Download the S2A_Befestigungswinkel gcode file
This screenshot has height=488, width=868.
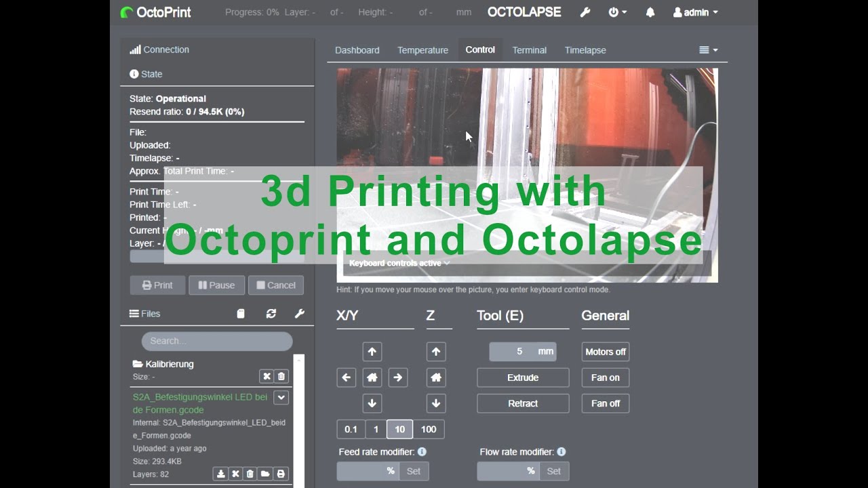(x=220, y=474)
